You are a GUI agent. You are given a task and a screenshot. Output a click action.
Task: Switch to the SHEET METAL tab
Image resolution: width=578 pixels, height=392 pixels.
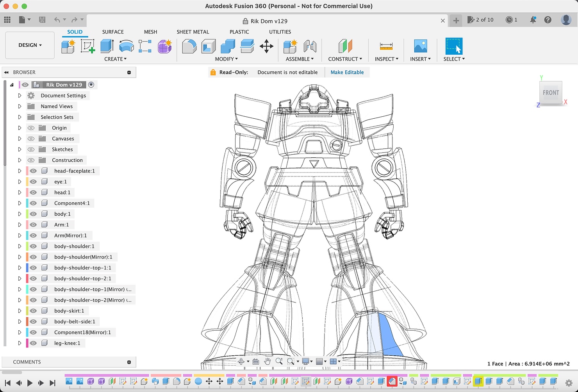[193, 32]
